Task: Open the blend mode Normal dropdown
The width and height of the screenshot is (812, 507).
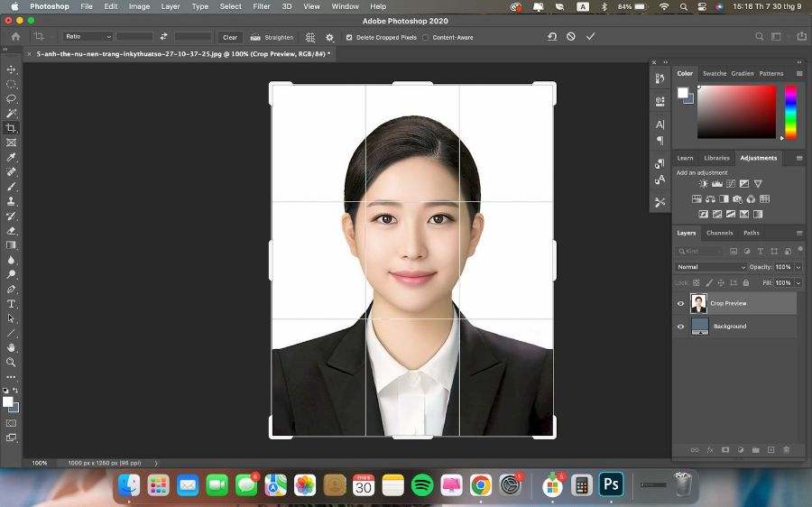Action: [x=711, y=267]
